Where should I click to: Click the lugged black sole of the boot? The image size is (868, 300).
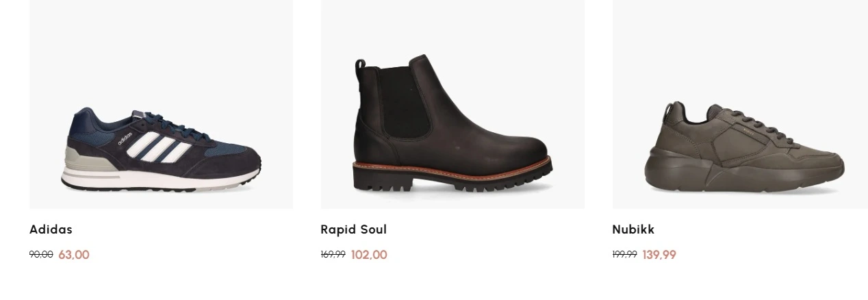pyautogui.click(x=452, y=179)
